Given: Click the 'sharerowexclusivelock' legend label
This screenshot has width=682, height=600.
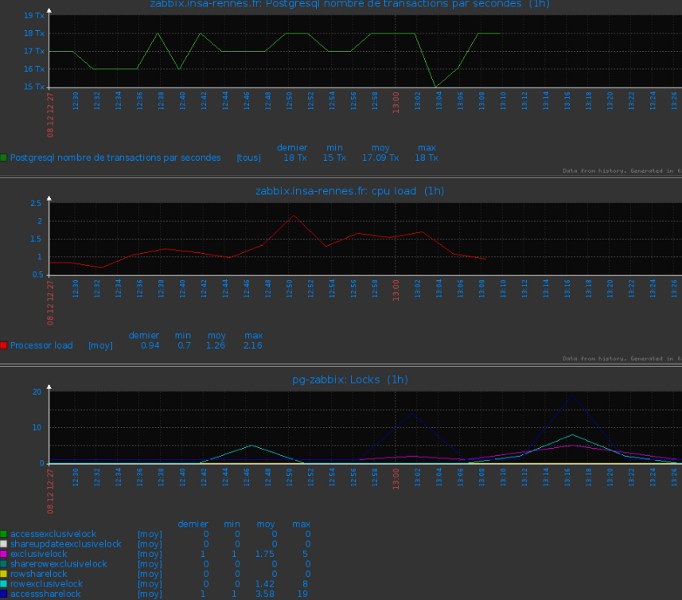Looking at the screenshot, I should click(58, 564).
